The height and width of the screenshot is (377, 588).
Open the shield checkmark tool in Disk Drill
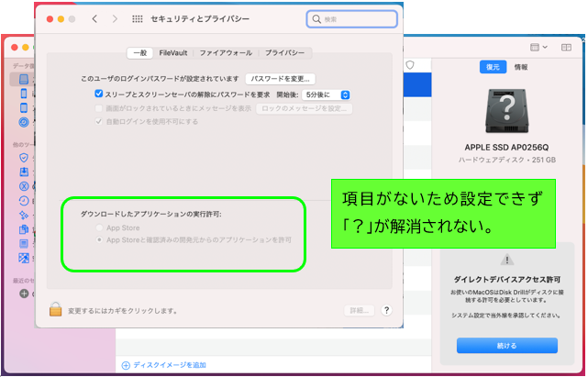24,158
